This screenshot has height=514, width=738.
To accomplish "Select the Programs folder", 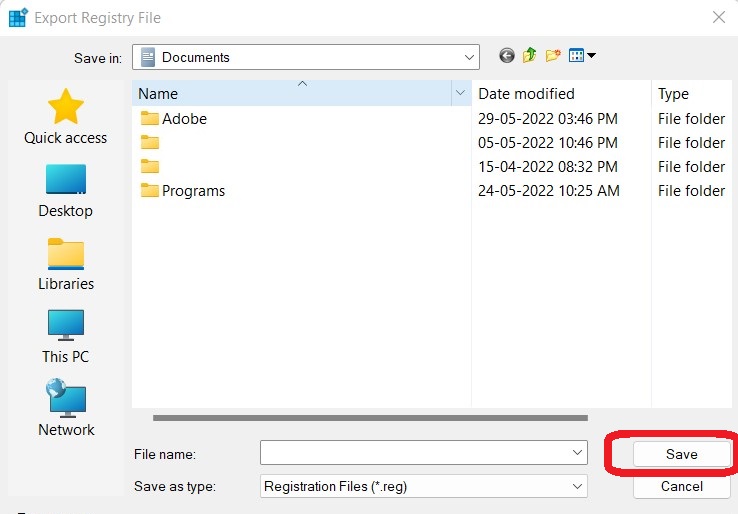I will [193, 191].
